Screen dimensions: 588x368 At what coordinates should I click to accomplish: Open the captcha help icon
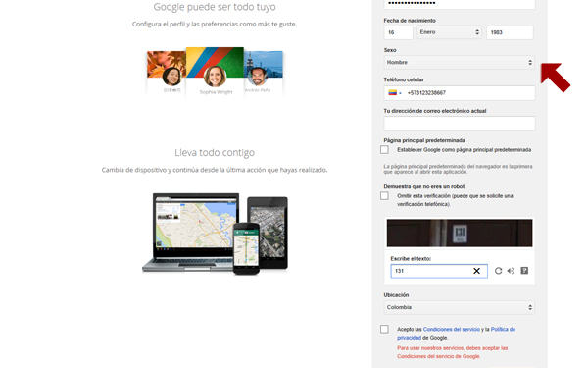pos(524,271)
